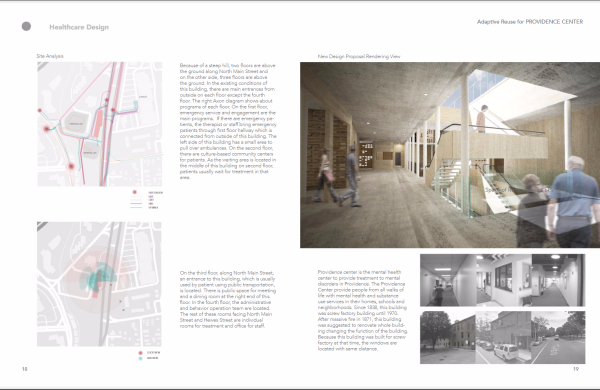The width and height of the screenshot is (600, 390).
Task: Click the paragraph starting Providence center is
Action: pyautogui.click(x=363, y=310)
